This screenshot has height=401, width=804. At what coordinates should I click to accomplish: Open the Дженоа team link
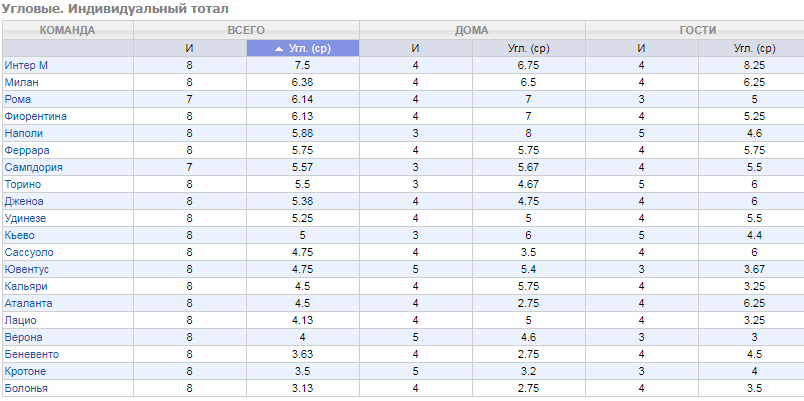(x=24, y=201)
